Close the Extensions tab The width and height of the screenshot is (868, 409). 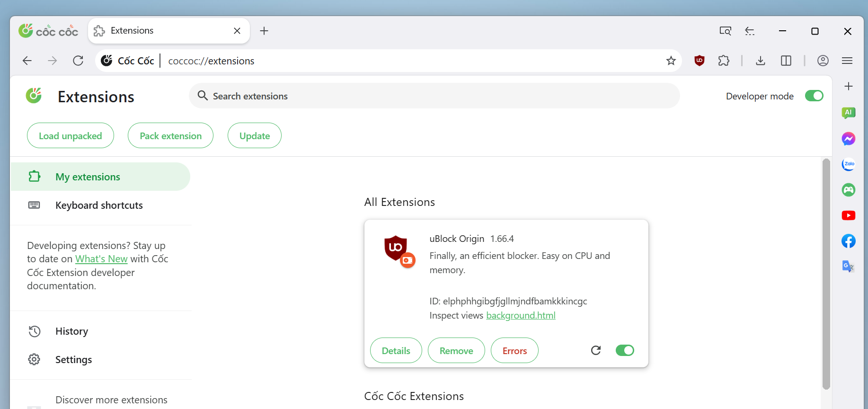click(x=237, y=31)
